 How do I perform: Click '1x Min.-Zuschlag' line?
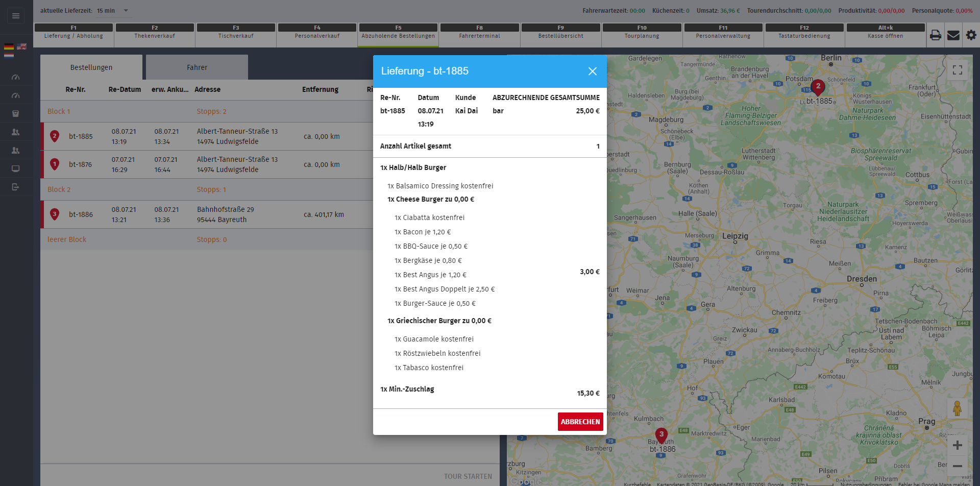point(407,389)
